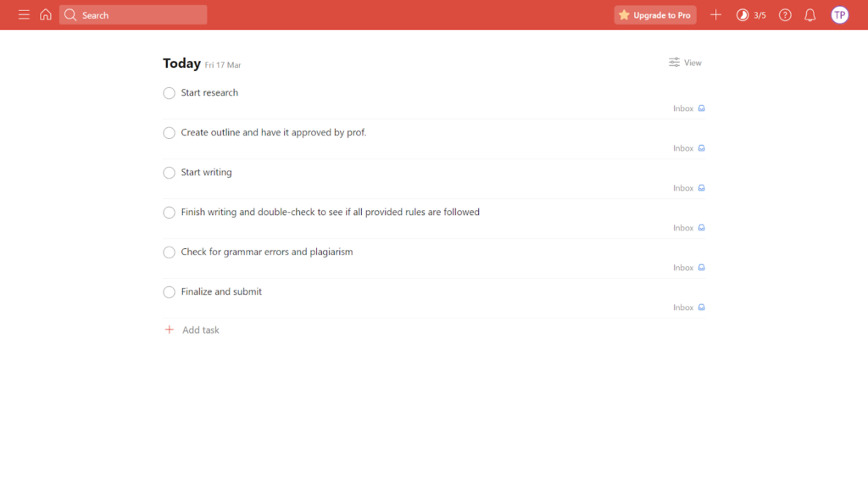Viewport: 868px width, 488px height.
Task: Click the Today heading
Action: 181,63
